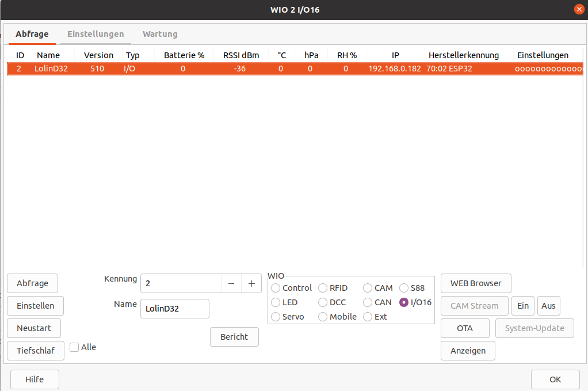Switch to the Einstellungen tab

tap(96, 34)
